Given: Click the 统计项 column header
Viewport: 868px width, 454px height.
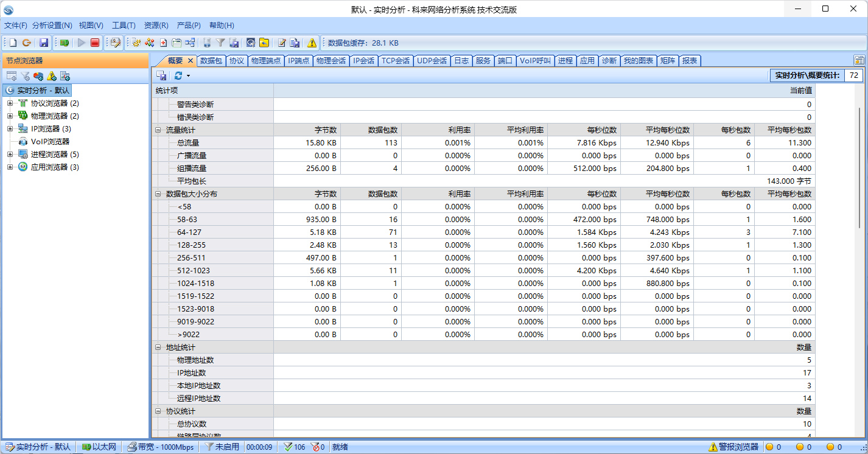Looking at the screenshot, I should coord(212,91).
